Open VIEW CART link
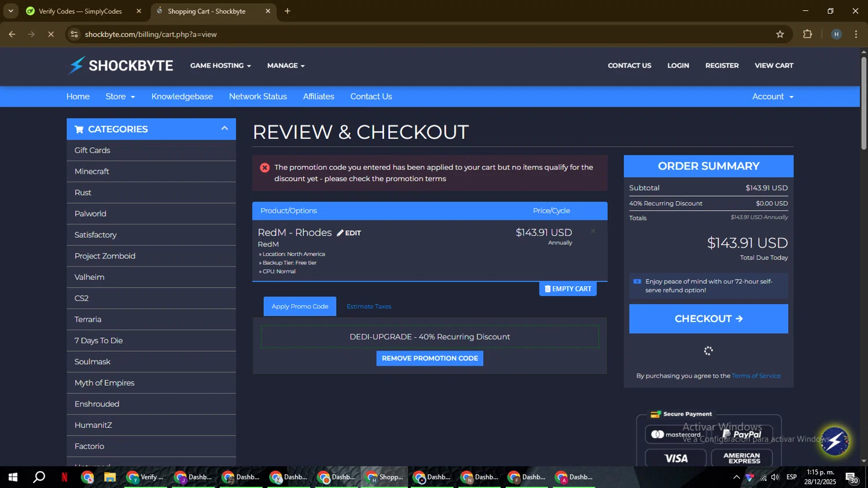This screenshot has width=868, height=488. 774,65
